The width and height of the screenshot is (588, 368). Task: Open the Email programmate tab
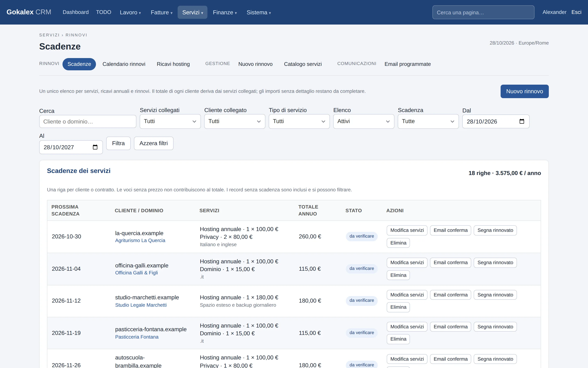pyautogui.click(x=407, y=64)
